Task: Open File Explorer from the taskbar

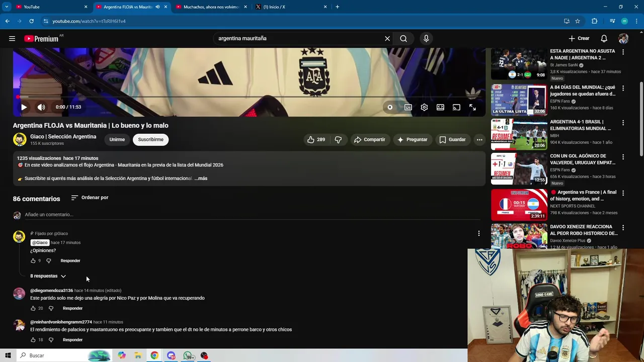Action: [138, 355]
